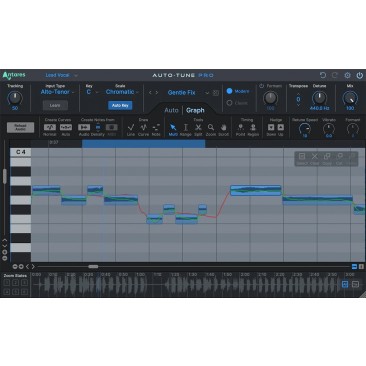The height and width of the screenshot is (366, 366).
Task: Click the Vibrato knob
Action: coord(329,128)
